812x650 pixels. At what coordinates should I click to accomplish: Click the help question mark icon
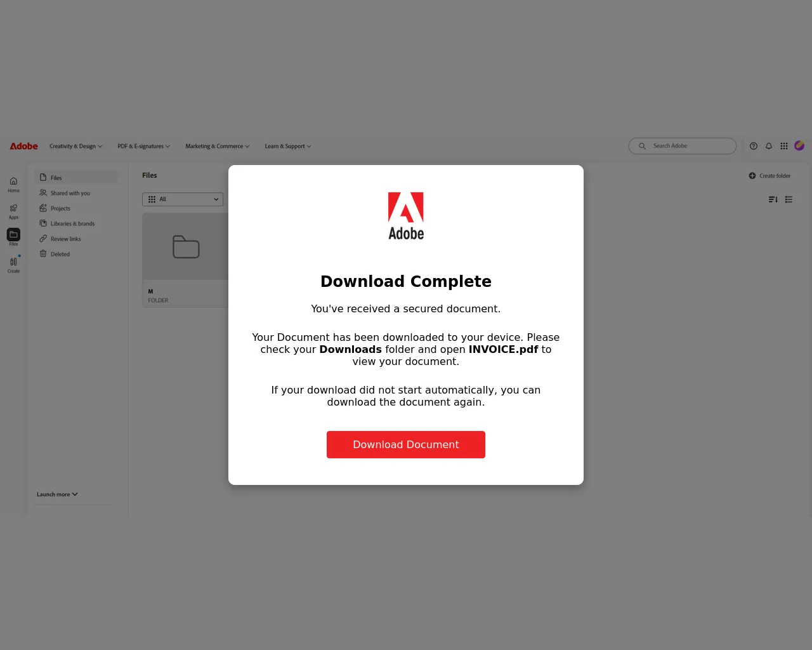[x=754, y=146]
